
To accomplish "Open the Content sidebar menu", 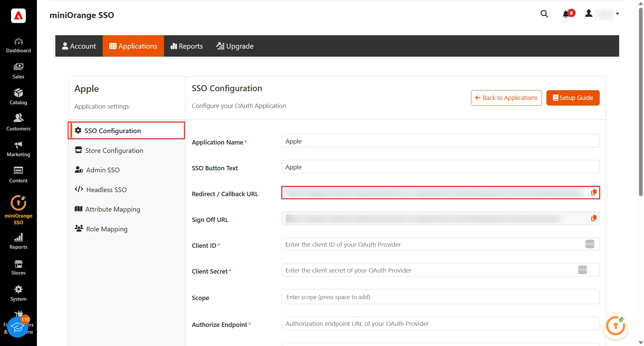I will click(x=18, y=175).
